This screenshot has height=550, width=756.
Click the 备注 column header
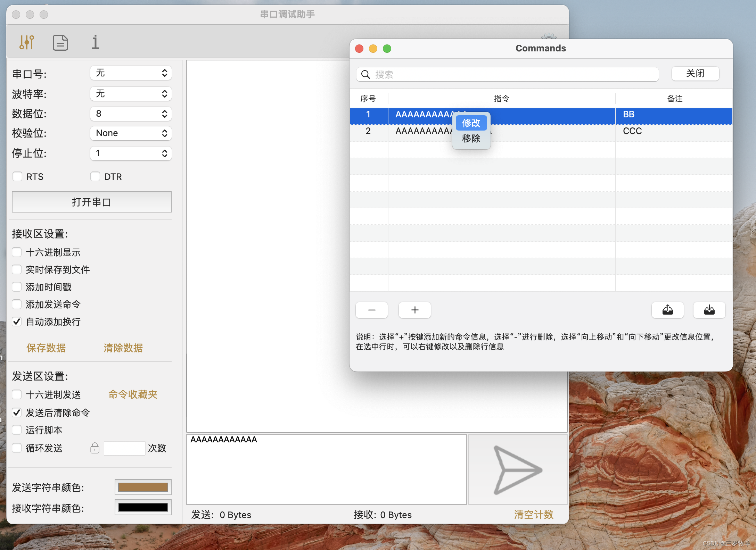pyautogui.click(x=674, y=99)
